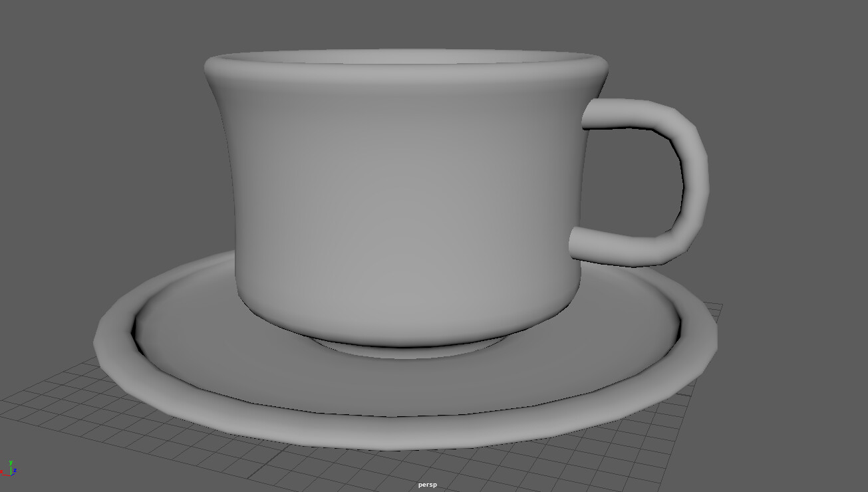Click empty viewport space to deselect
The image size is (868, 492).
click(798, 100)
